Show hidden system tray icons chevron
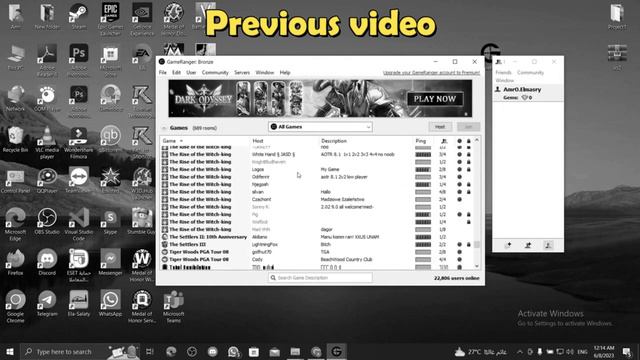640x360 pixels. point(520,351)
